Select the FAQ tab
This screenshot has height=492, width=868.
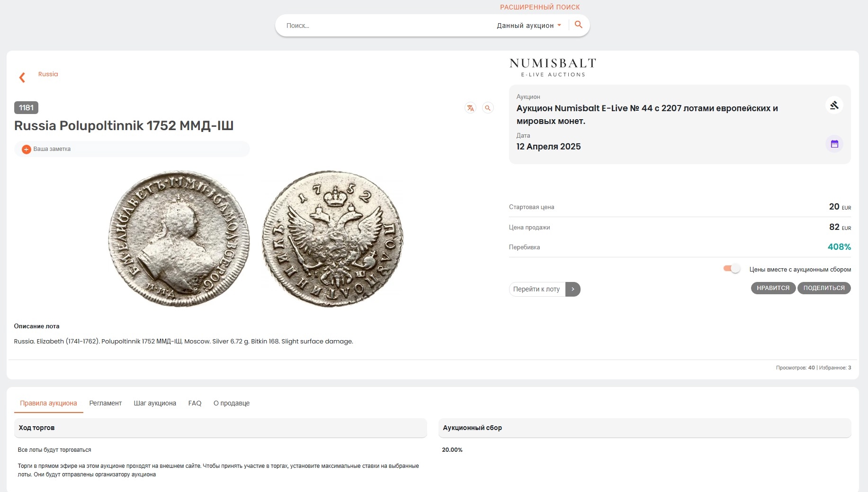195,403
